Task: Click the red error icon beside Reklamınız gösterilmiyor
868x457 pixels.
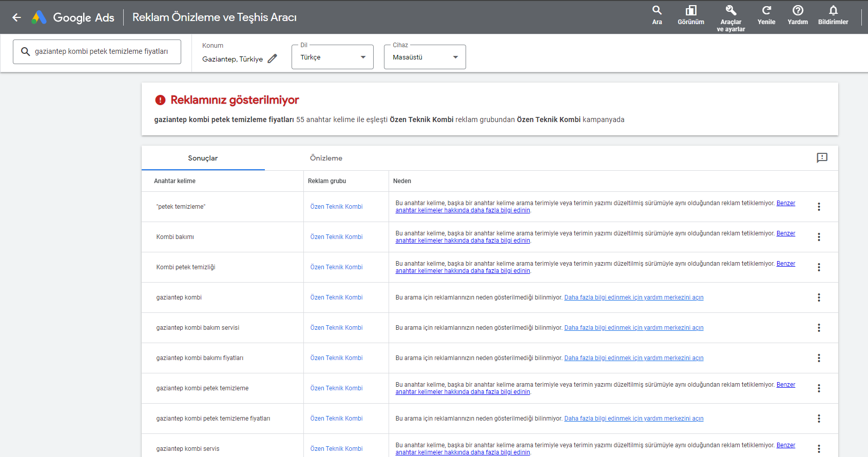Action: [x=160, y=100]
